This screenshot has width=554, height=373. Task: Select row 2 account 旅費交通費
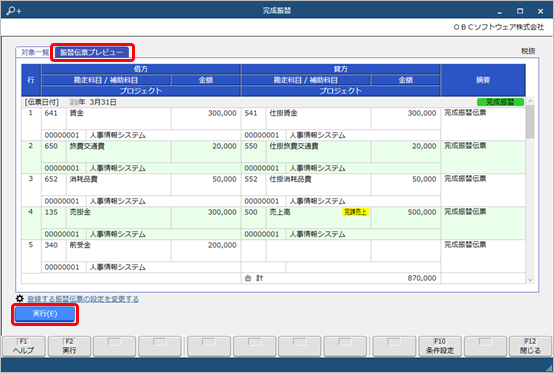(87, 146)
